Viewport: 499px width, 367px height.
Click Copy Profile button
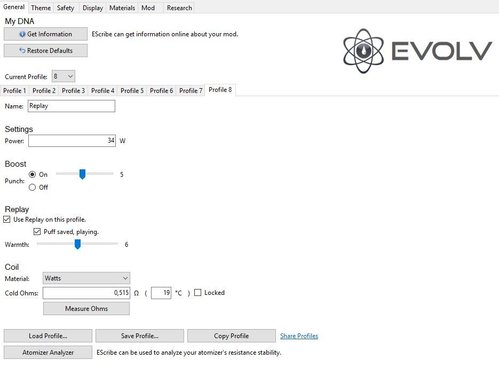231,336
